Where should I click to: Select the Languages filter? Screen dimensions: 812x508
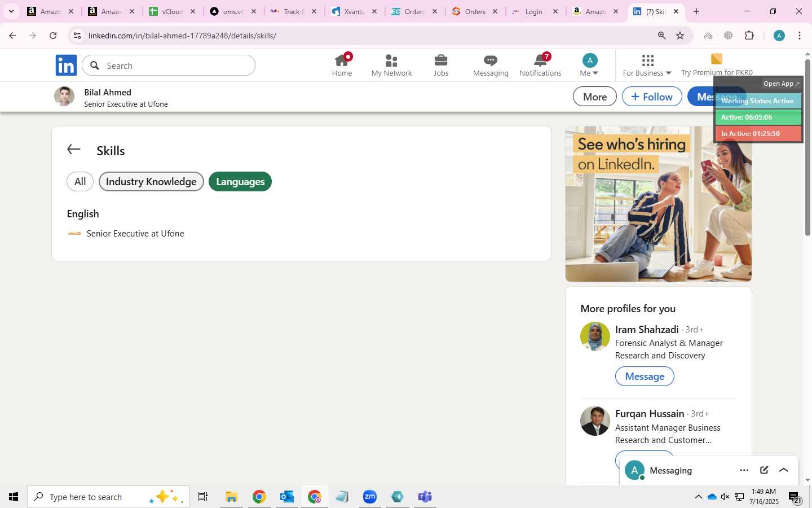click(240, 182)
